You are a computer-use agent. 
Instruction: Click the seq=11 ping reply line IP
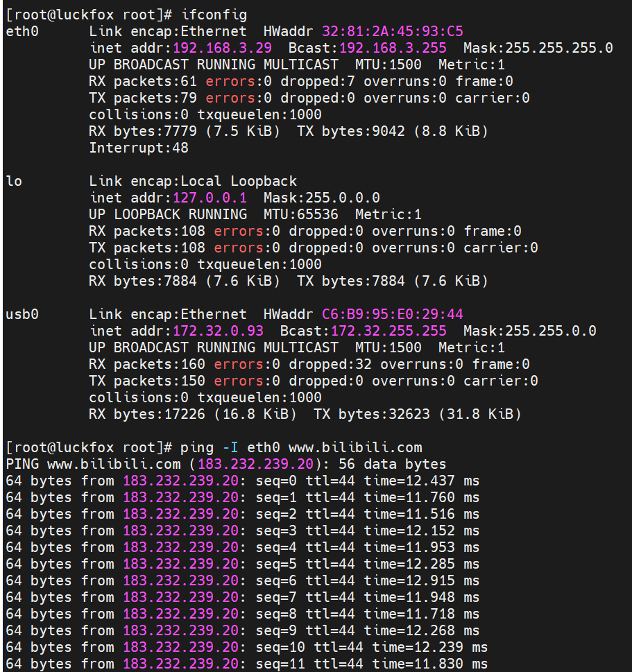tap(180, 664)
